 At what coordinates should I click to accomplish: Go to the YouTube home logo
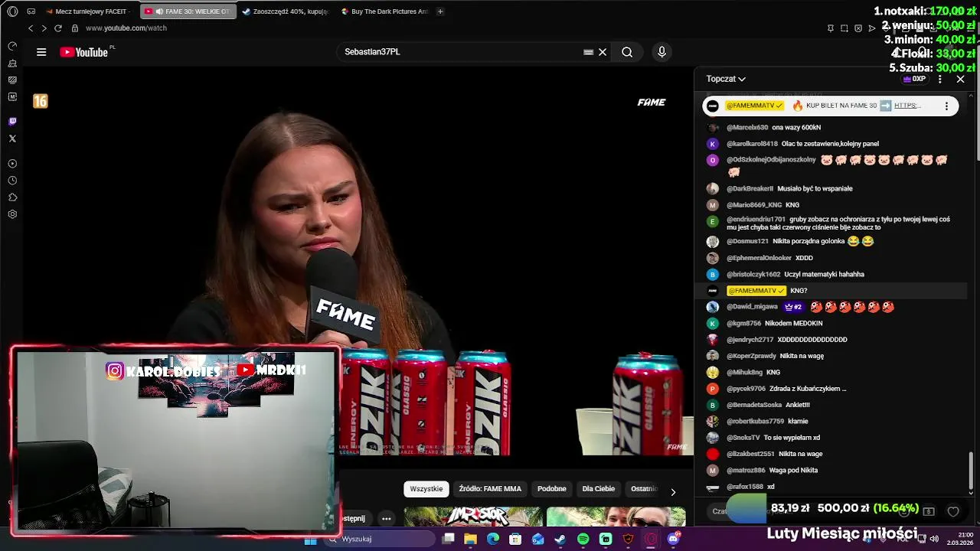84,52
